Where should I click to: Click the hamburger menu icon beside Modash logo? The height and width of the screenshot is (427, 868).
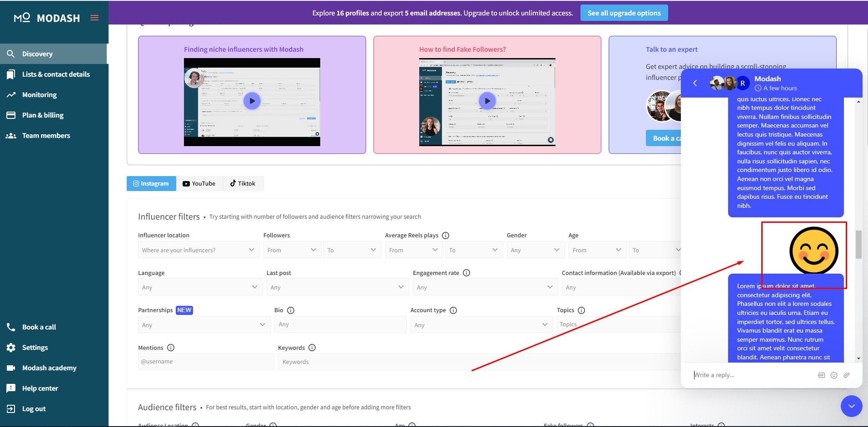pos(94,18)
